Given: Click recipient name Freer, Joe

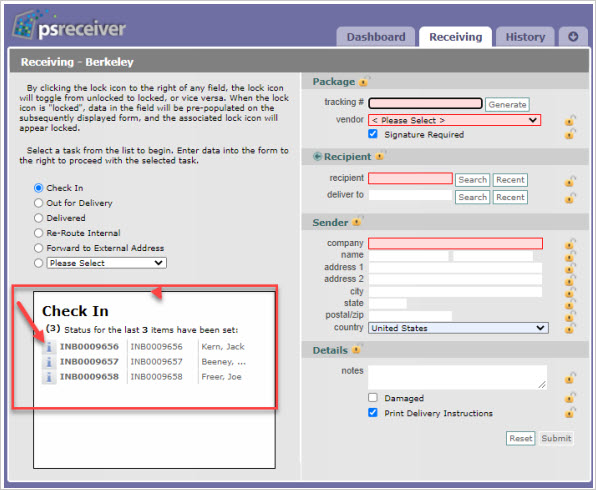Looking at the screenshot, I should [x=221, y=377].
